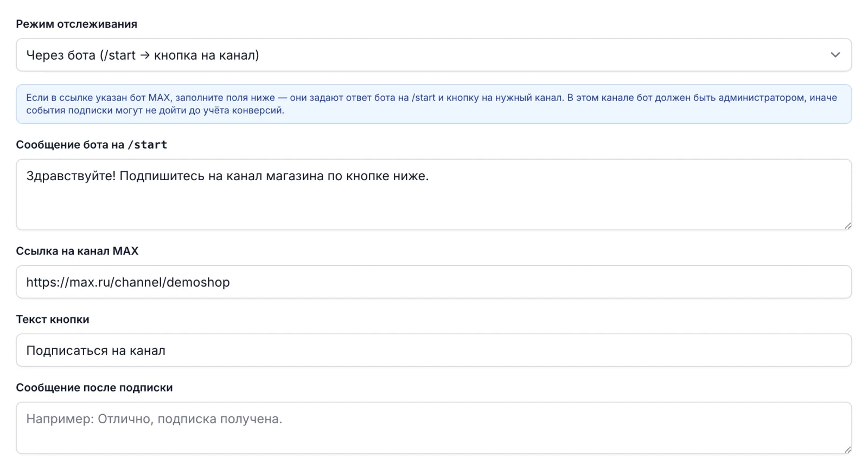The width and height of the screenshot is (868, 470).
Task: Click the Сообщение бота на /start label
Action: click(x=92, y=145)
